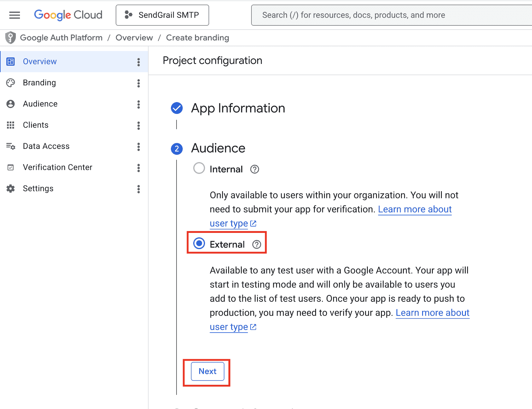This screenshot has height=409, width=532.
Task: Open more options for Settings
Action: (x=139, y=189)
